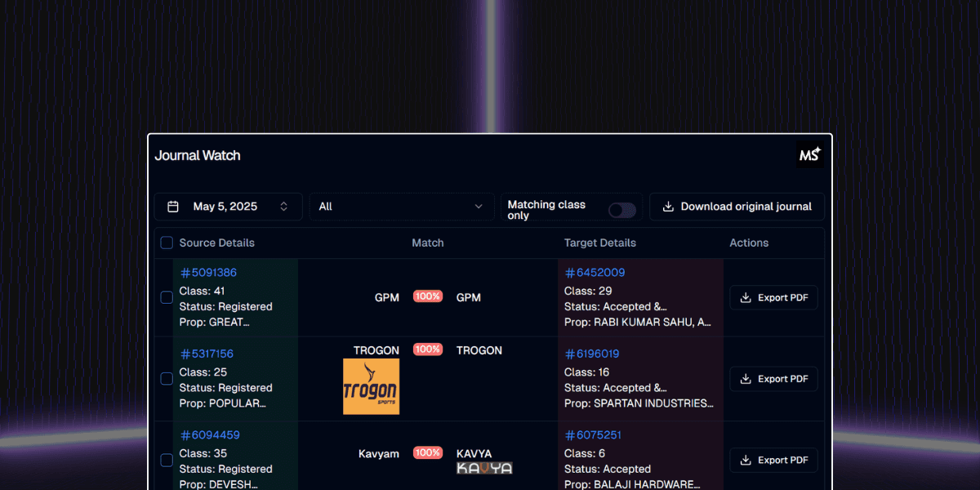Click the download icon inside Download original journal

tap(670, 207)
